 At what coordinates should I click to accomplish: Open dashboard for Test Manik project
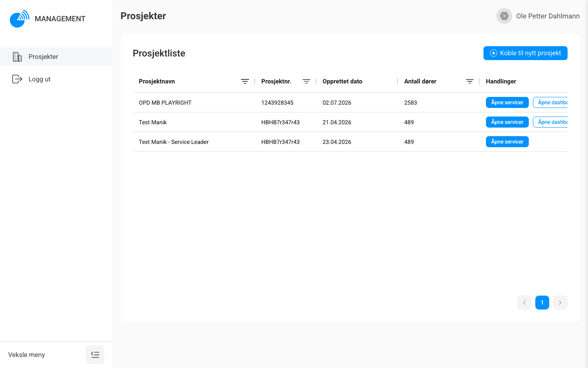(x=550, y=122)
